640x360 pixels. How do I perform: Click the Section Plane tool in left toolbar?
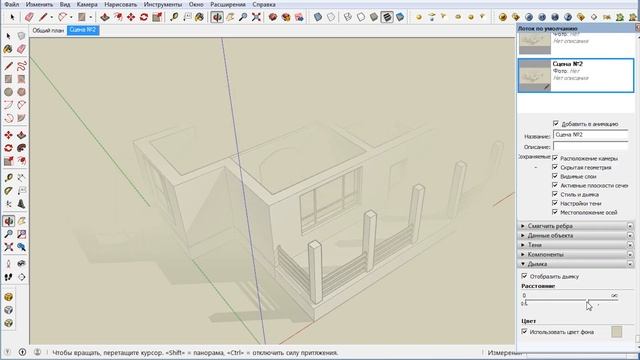click(x=22, y=277)
